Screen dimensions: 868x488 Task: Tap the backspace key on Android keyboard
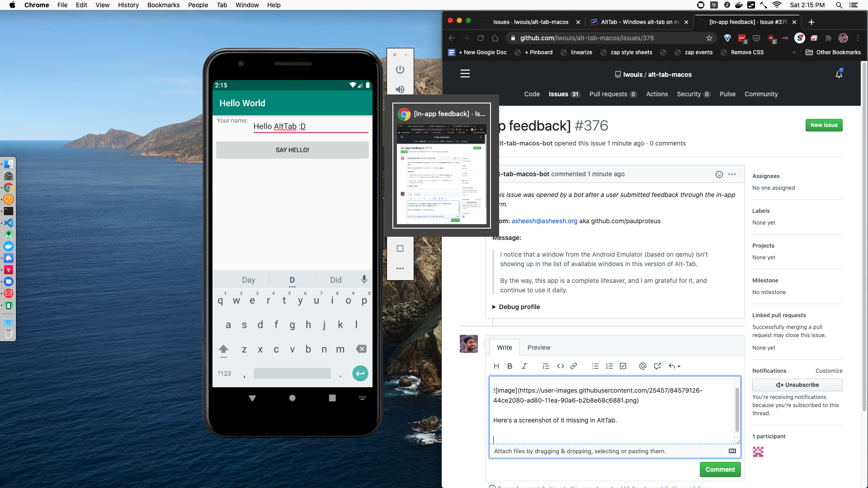pos(361,349)
